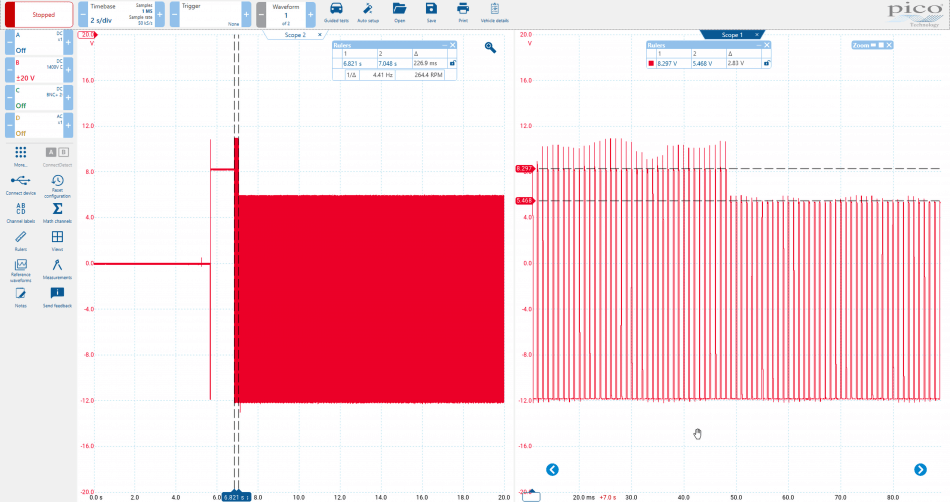This screenshot has height=502, width=950.
Task: Close the Scope 2 tab
Action: pos(320,35)
